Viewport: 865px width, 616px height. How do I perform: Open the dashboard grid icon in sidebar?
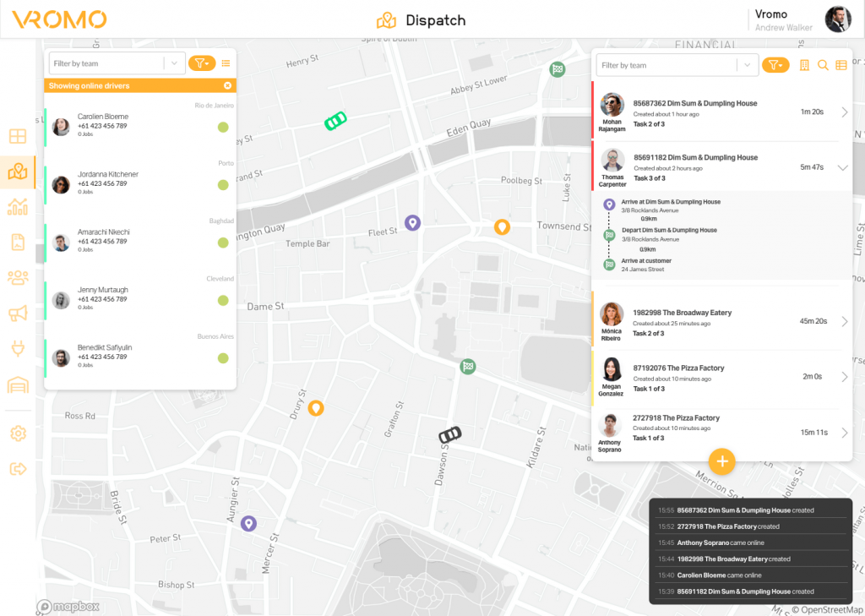click(17, 135)
